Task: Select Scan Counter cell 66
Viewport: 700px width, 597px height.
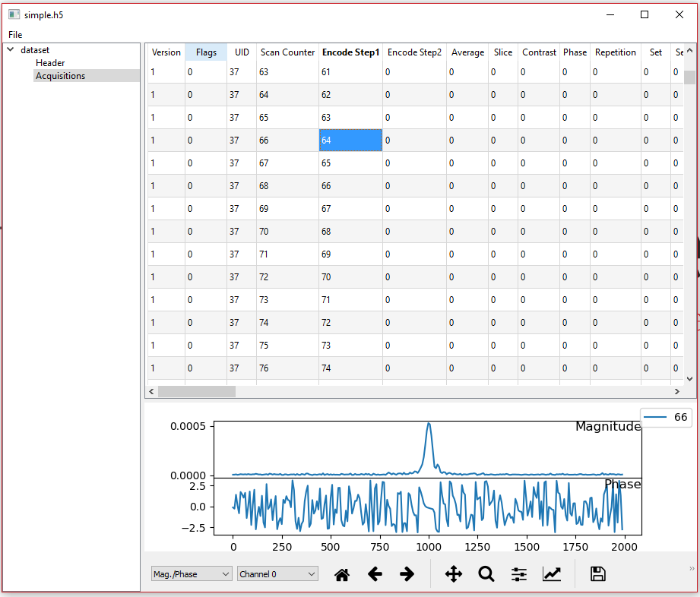Action: tap(287, 140)
